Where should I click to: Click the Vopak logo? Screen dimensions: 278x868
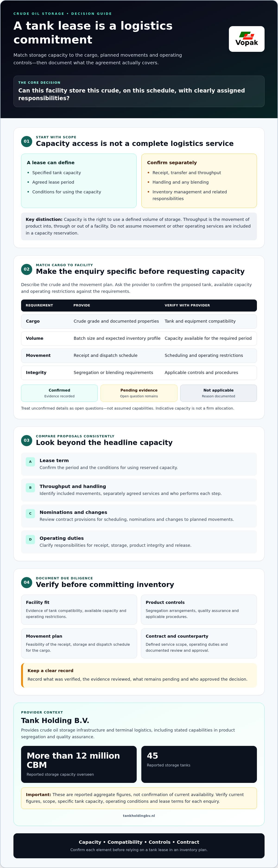click(246, 39)
